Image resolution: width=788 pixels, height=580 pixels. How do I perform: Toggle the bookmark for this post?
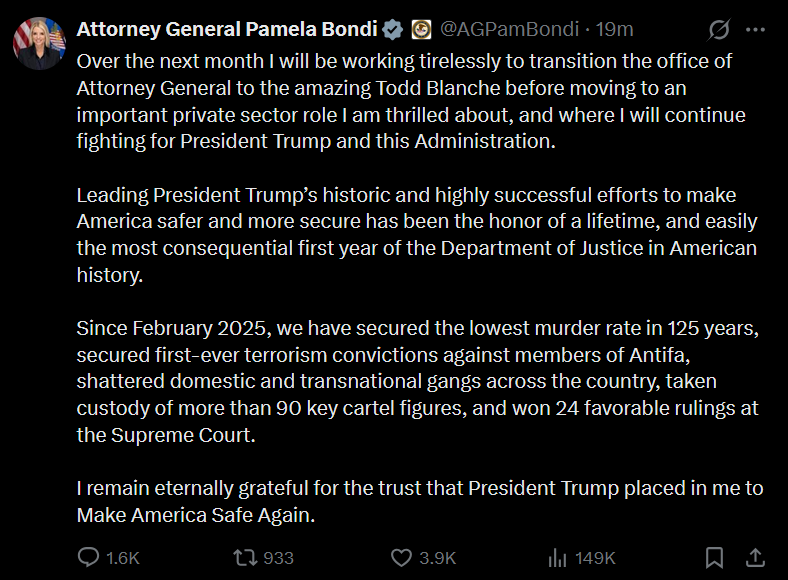pyautogui.click(x=714, y=557)
